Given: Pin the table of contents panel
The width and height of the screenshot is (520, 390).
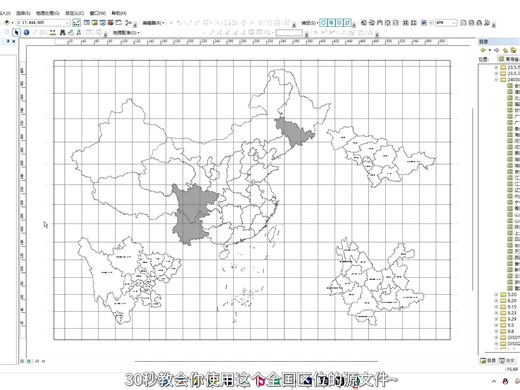Looking at the screenshot, I should (8, 41).
